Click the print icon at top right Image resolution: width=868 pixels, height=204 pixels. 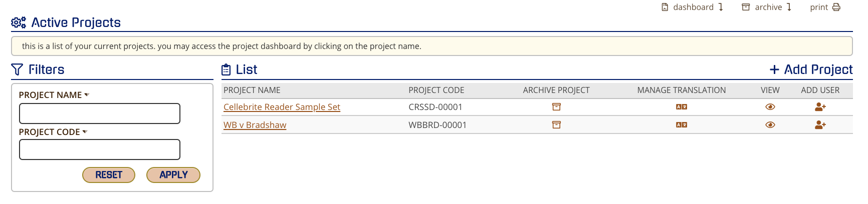coord(836,7)
